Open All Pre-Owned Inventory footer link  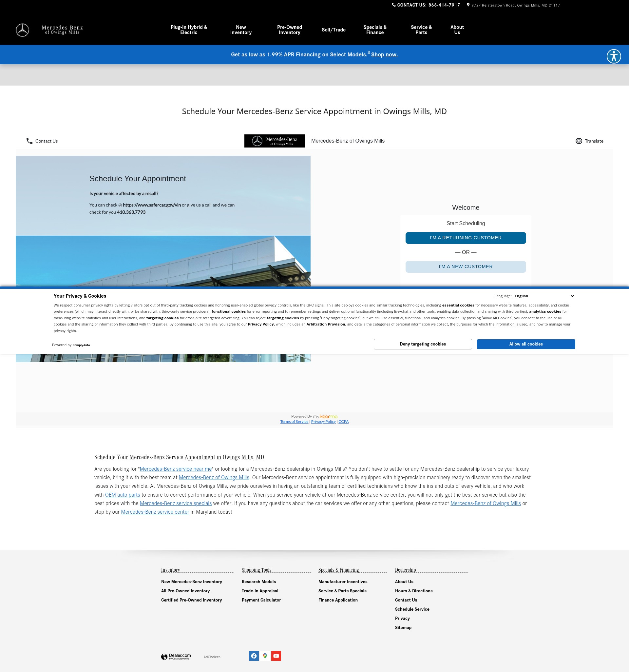pyautogui.click(x=185, y=591)
